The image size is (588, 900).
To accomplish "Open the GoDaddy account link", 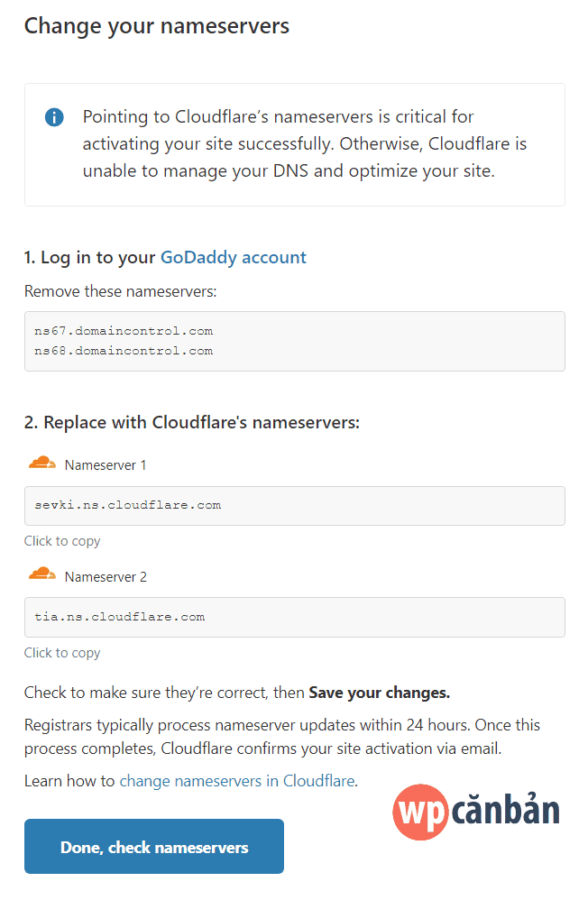I will click(233, 257).
